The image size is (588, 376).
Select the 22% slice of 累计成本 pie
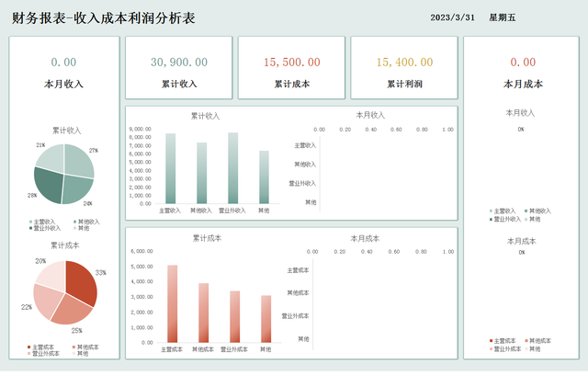click(46, 301)
